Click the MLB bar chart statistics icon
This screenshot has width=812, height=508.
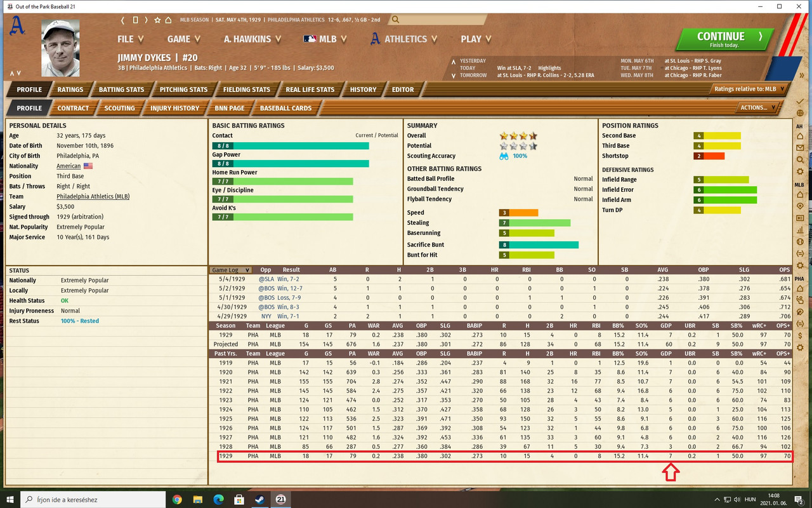click(800, 230)
